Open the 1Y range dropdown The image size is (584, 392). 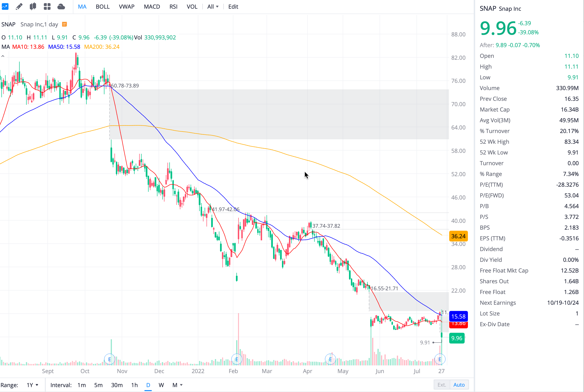[32, 385]
